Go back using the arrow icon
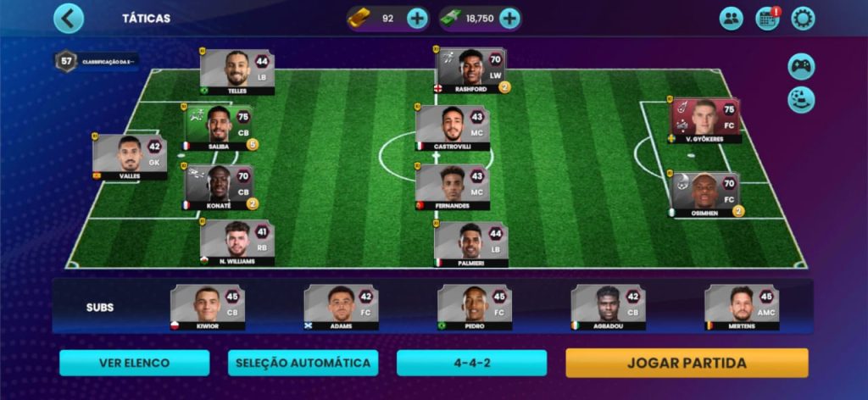The image size is (868, 400). point(69,19)
